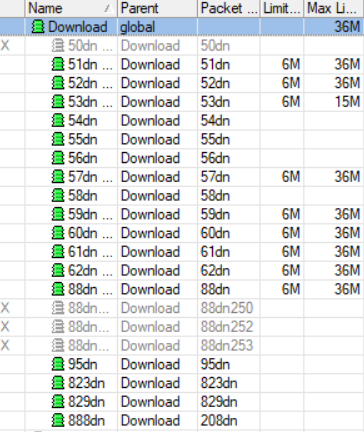Screen dimensions: 364x432
Task: Select the 58dn queue name
Action: (x=83, y=196)
